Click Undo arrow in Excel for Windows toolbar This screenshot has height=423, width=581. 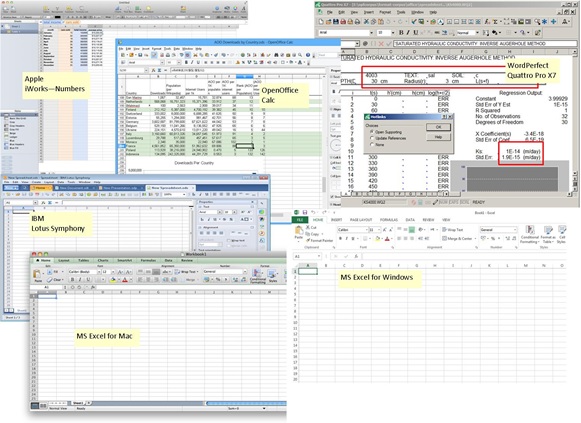point(313,212)
